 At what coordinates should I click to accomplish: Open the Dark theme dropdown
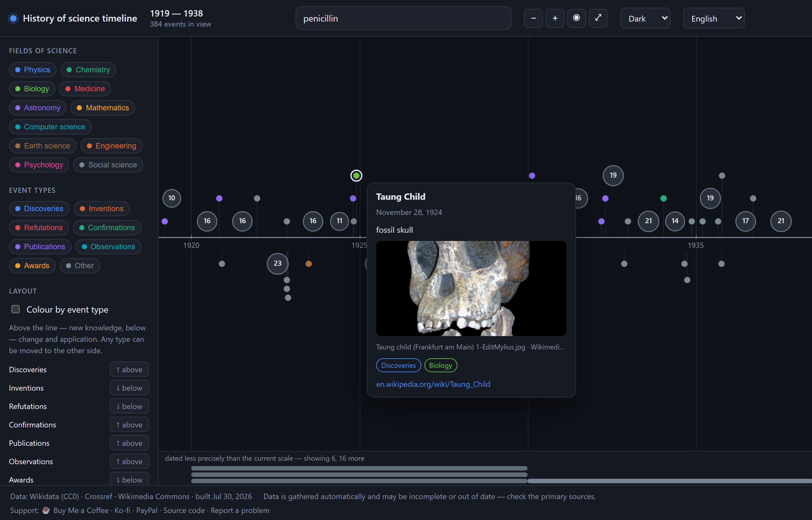tap(645, 18)
